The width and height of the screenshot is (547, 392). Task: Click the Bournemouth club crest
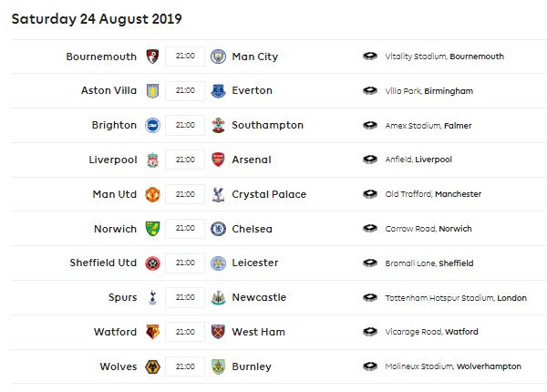(x=152, y=57)
